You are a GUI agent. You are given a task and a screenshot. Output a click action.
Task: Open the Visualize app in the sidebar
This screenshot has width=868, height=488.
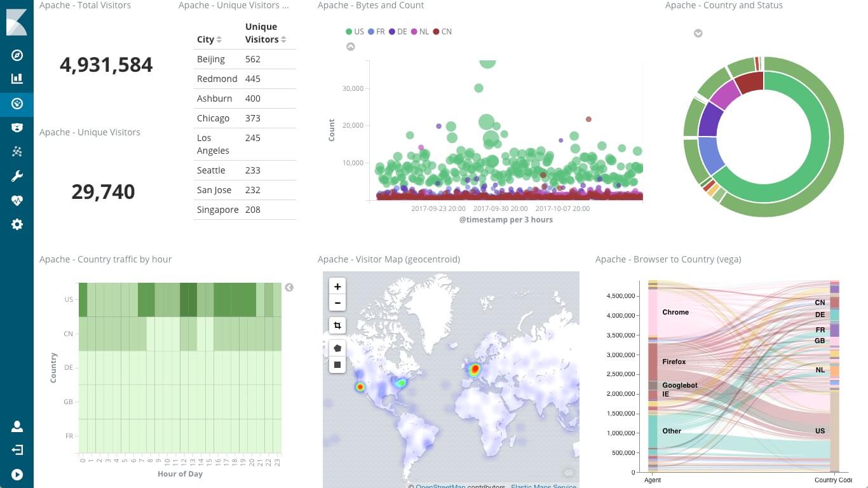[x=17, y=79]
